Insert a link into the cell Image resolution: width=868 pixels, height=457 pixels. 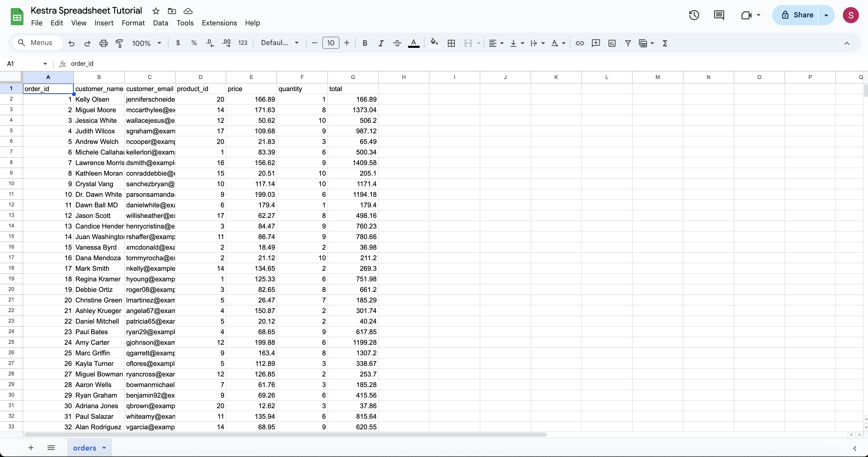tap(580, 43)
